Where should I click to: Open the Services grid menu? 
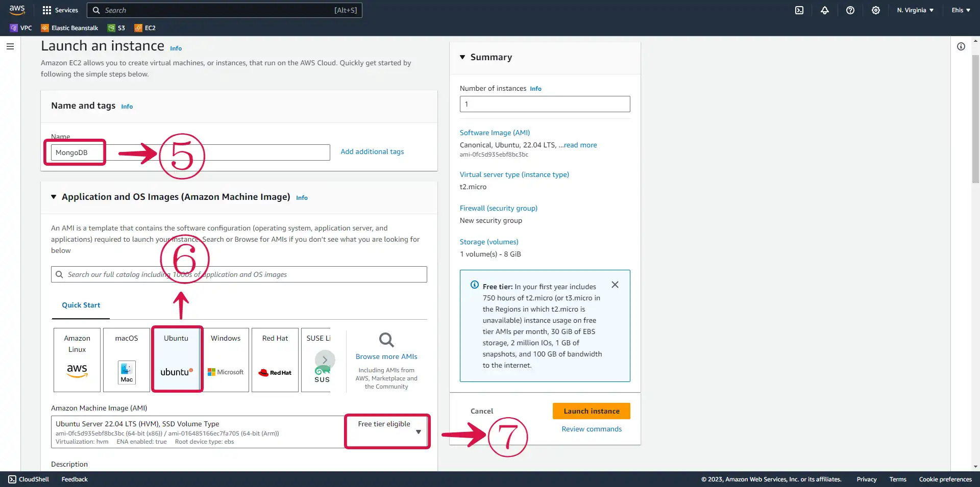[x=60, y=10]
